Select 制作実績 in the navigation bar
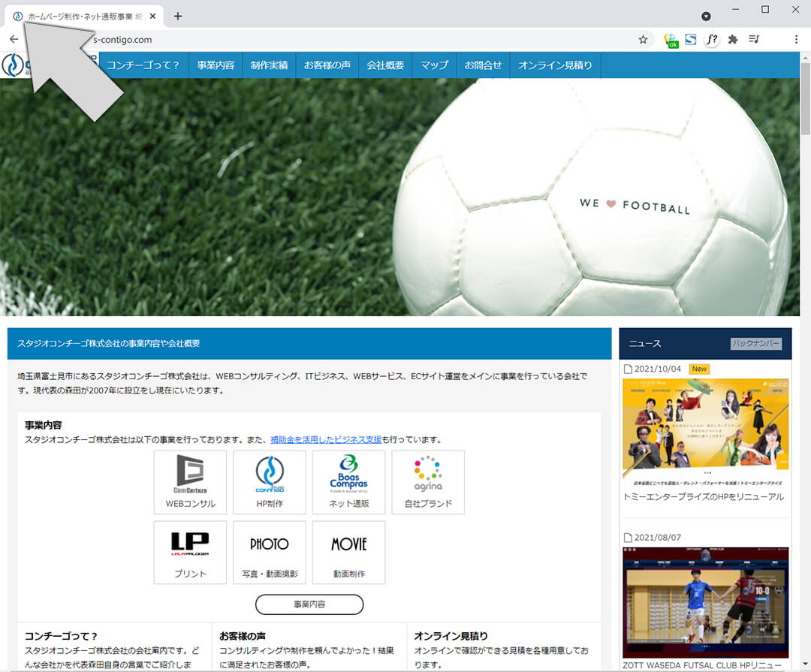 point(269,65)
